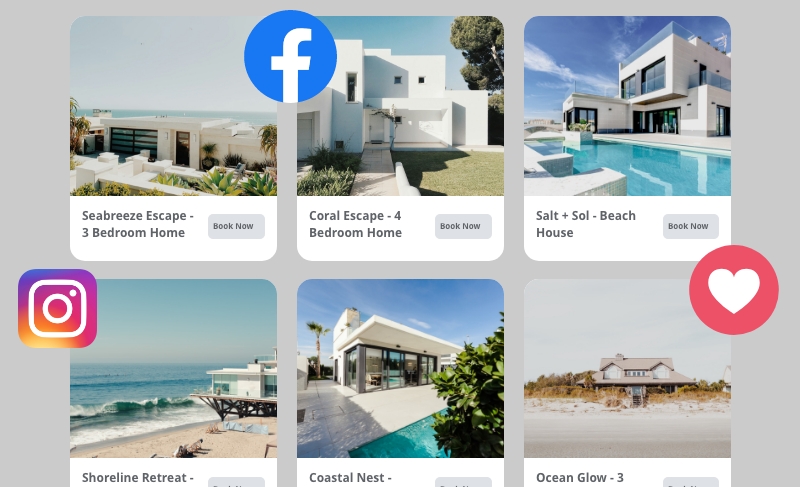Select the Seabreeze Escape - 3 Bedroom Home title

click(x=138, y=224)
